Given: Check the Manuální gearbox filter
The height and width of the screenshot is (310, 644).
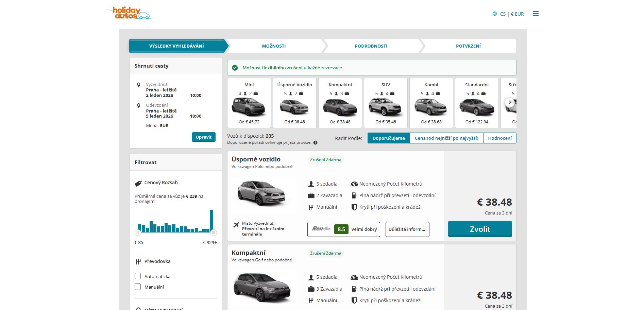Looking at the screenshot, I should (138, 287).
